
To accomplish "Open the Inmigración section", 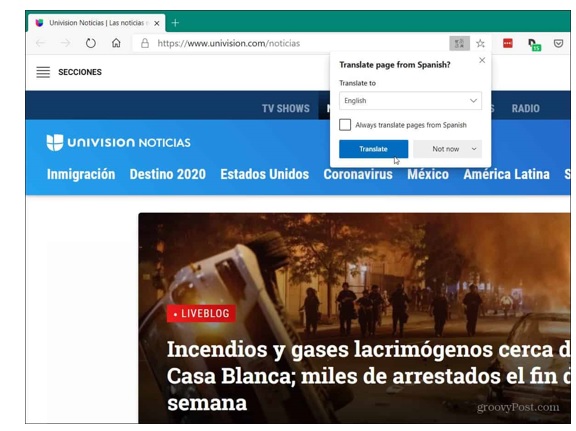I will [81, 174].
